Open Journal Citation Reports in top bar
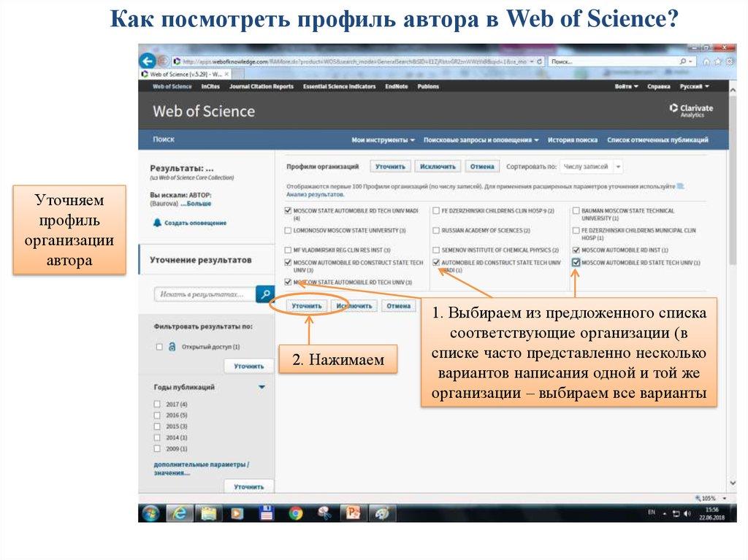Viewport: 748px width, 560px height. (x=261, y=86)
